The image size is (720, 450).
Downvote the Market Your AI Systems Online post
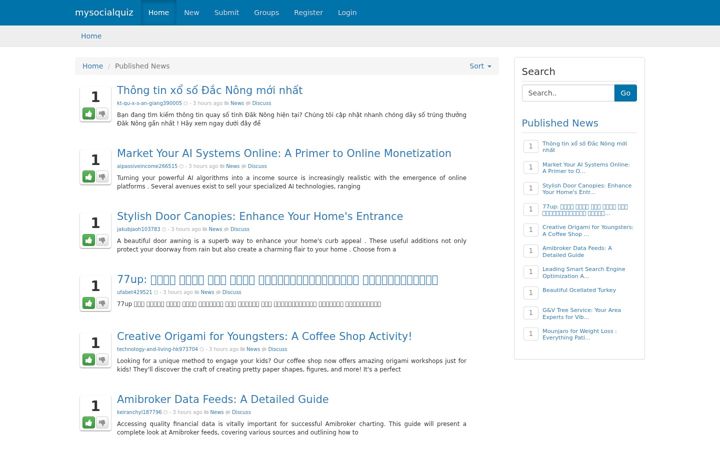[x=102, y=176]
